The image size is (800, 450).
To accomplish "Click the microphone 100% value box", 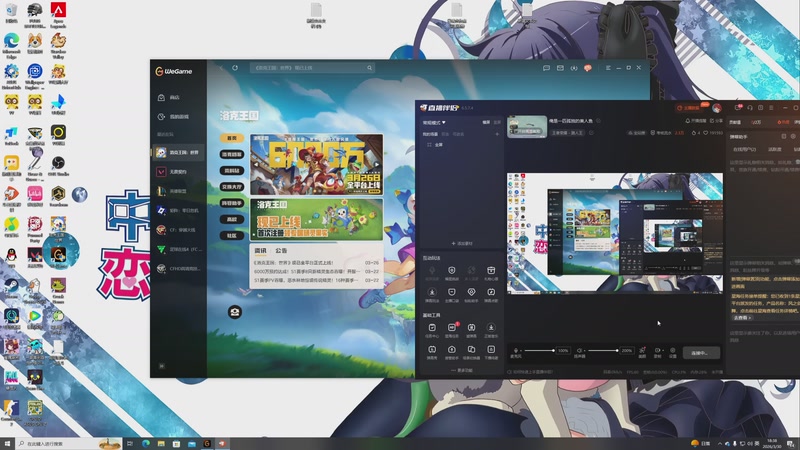I will coord(563,351).
